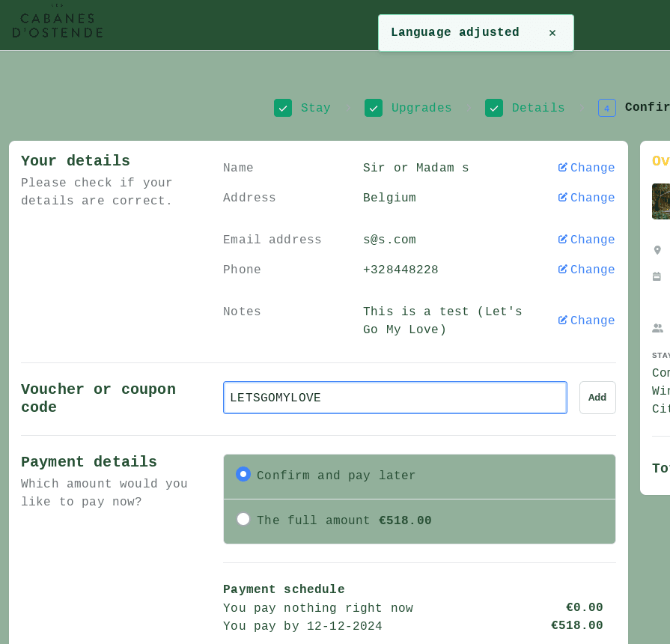
Task: Click the edit icon next to Address
Action: (x=563, y=198)
